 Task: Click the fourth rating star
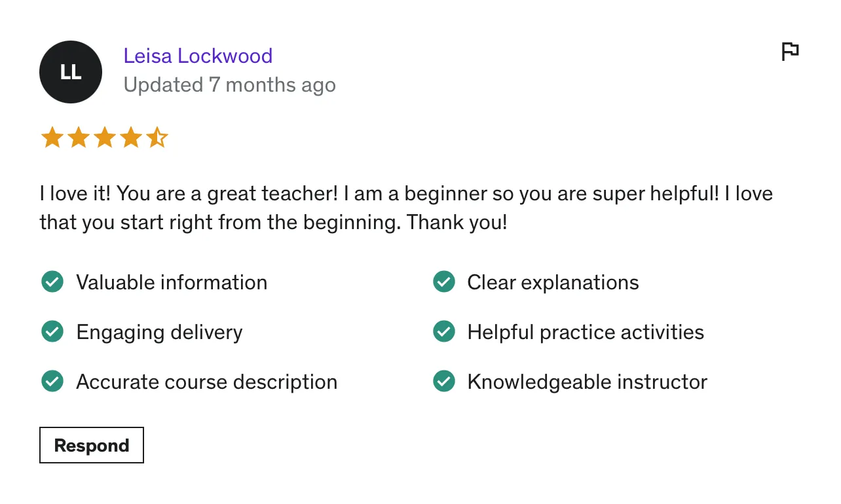click(x=131, y=138)
